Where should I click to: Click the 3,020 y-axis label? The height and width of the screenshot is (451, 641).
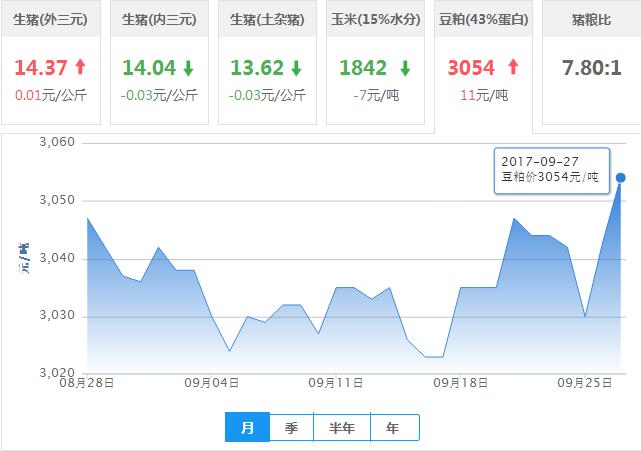point(57,372)
